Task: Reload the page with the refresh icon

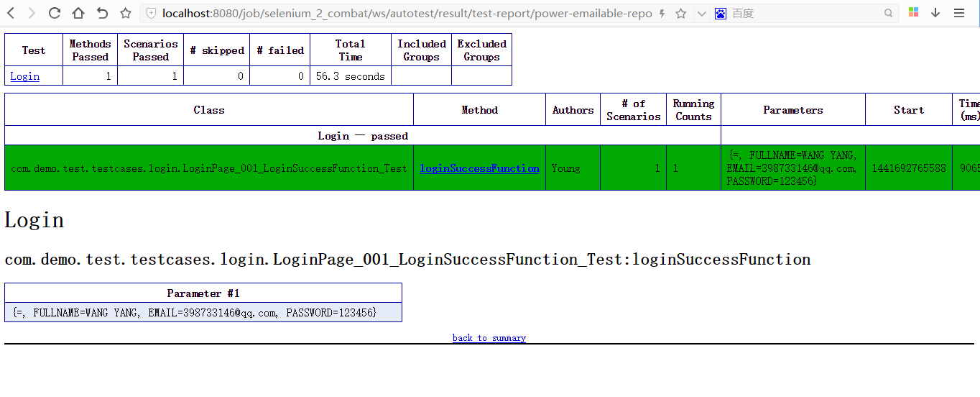Action: [55, 13]
